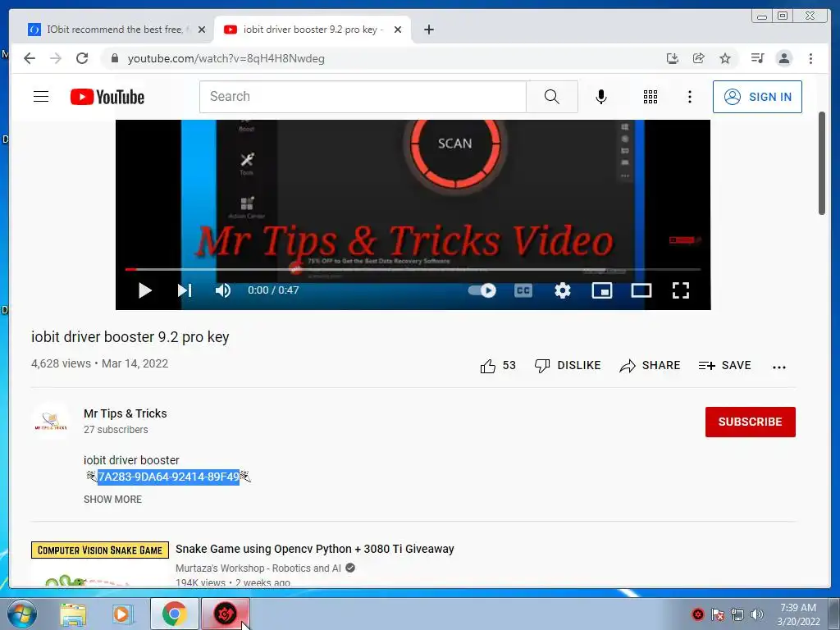
Task: Open more actions ellipsis under the video
Action: pos(779,367)
